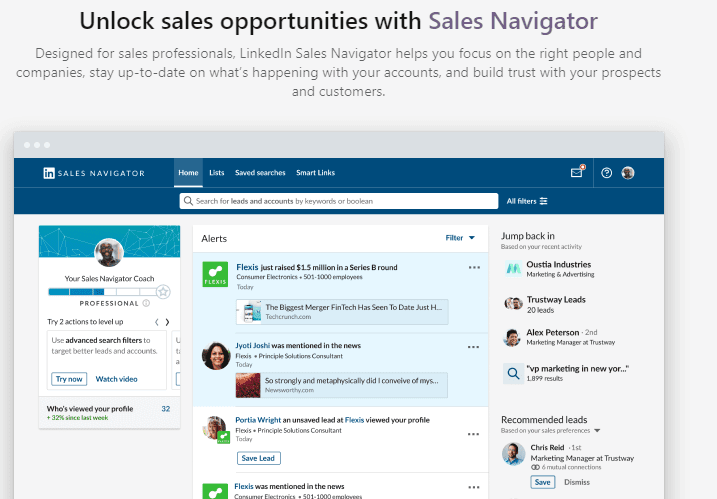Click Chris Reid's profile photo
Viewport: 717px width, 499px height.
click(514, 454)
